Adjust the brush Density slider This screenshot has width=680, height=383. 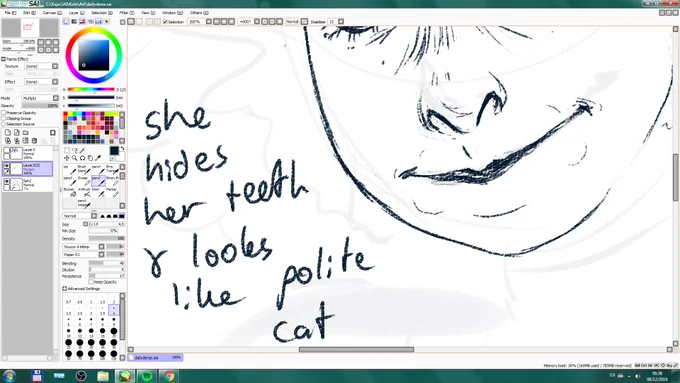107,239
